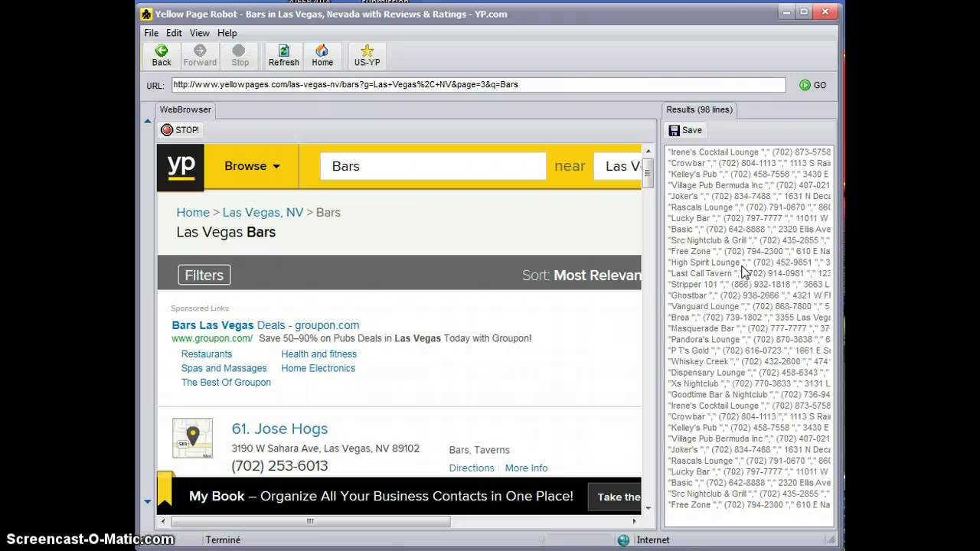Go back using the Back toolbar button

pyautogui.click(x=162, y=56)
